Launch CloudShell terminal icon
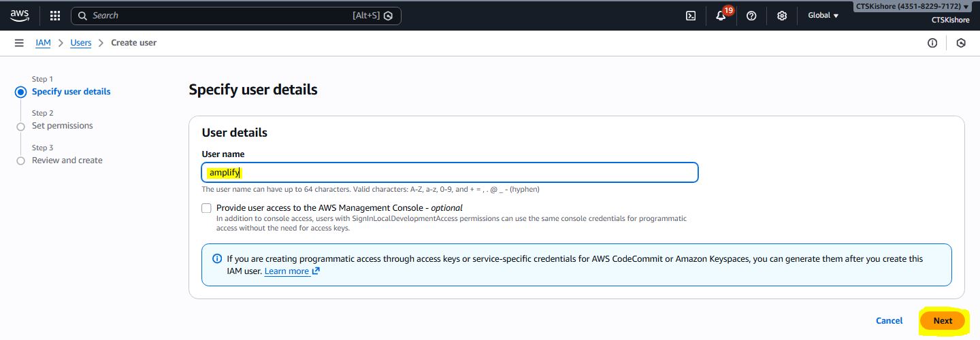Viewport: 980px width, 340px height. [x=691, y=16]
